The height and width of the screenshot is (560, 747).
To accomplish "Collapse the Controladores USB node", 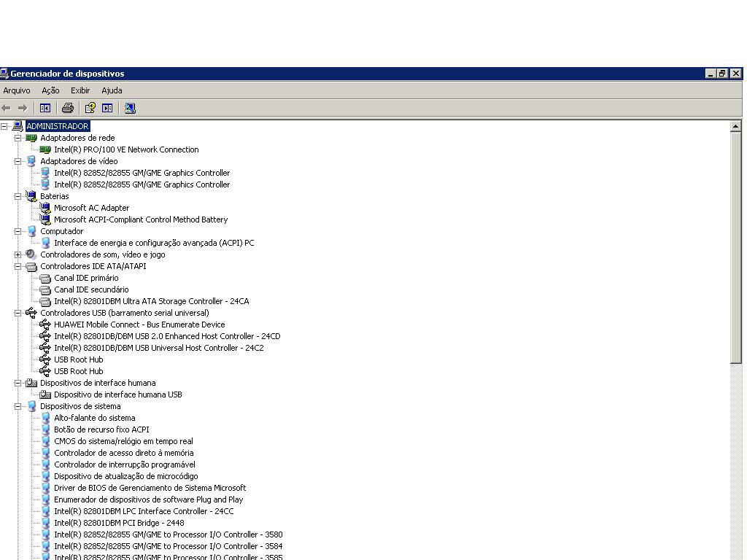I will pos(18,313).
